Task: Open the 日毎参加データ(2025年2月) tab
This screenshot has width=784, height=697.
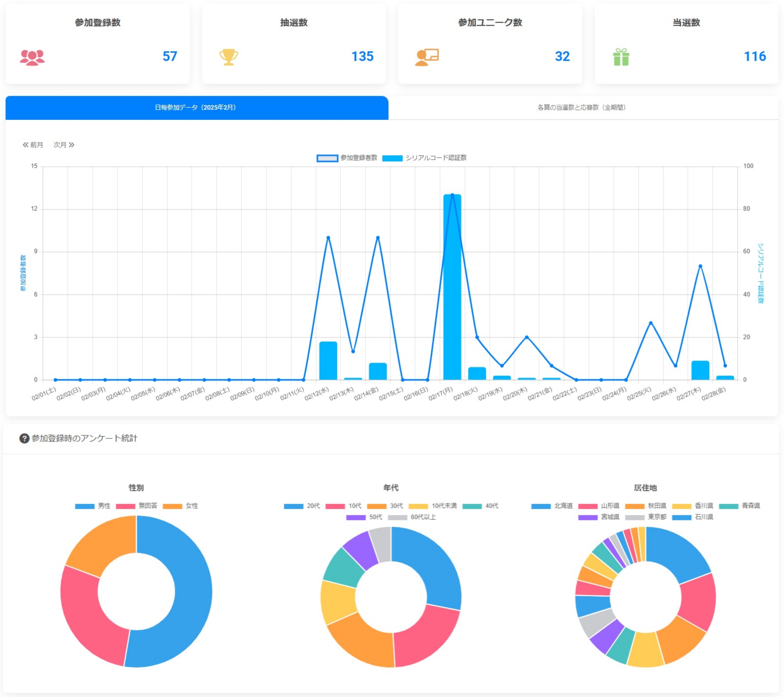Action: [x=197, y=108]
